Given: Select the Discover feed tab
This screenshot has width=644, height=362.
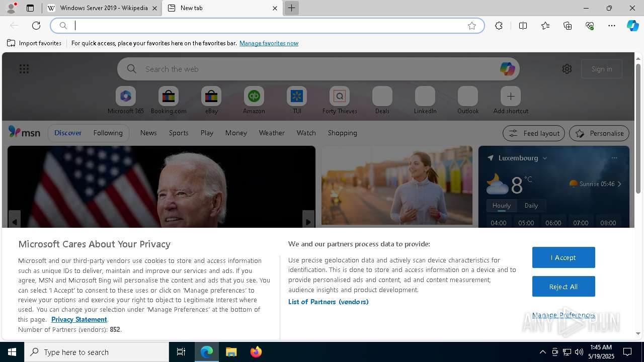Looking at the screenshot, I should pyautogui.click(x=68, y=133).
